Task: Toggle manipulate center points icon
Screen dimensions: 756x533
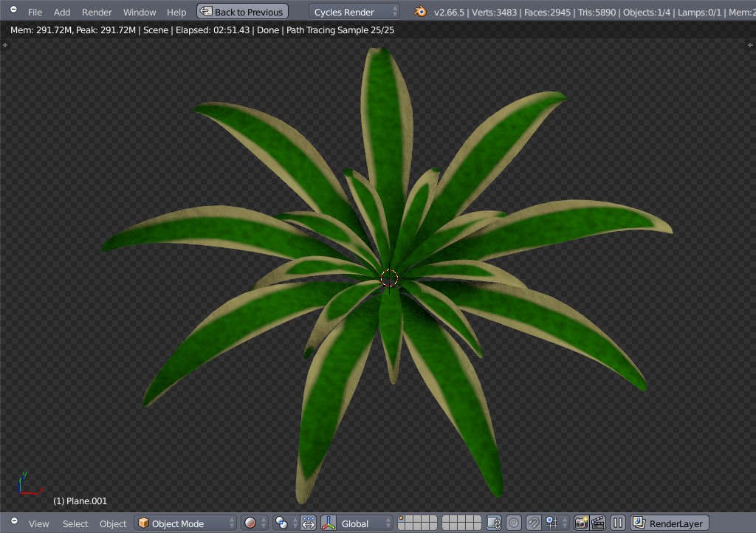Action: pos(308,523)
